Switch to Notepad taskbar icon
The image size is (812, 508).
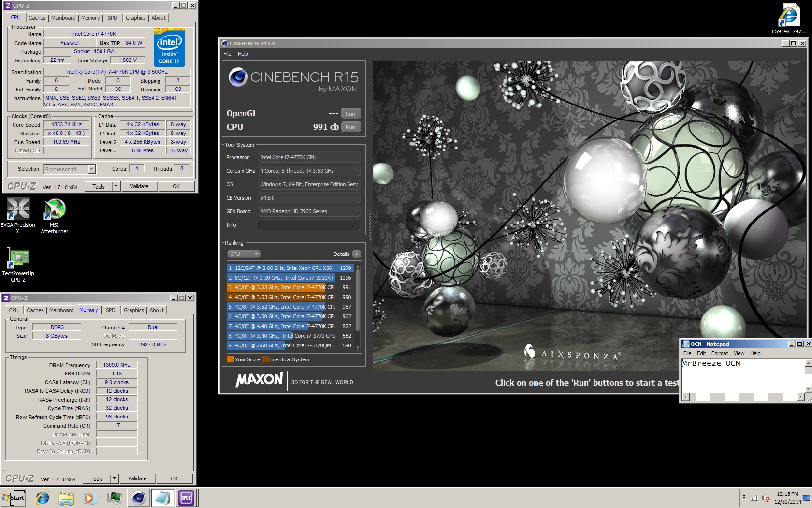tap(162, 498)
